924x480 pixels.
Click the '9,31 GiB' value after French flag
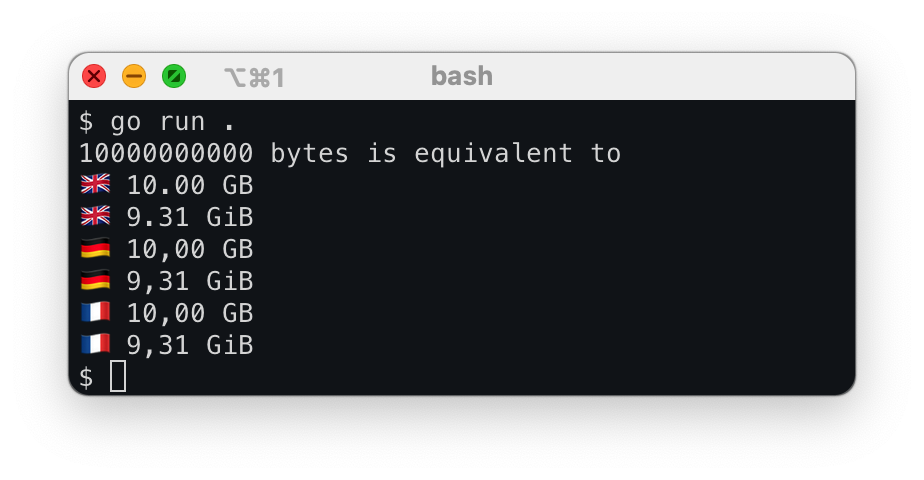(190, 346)
